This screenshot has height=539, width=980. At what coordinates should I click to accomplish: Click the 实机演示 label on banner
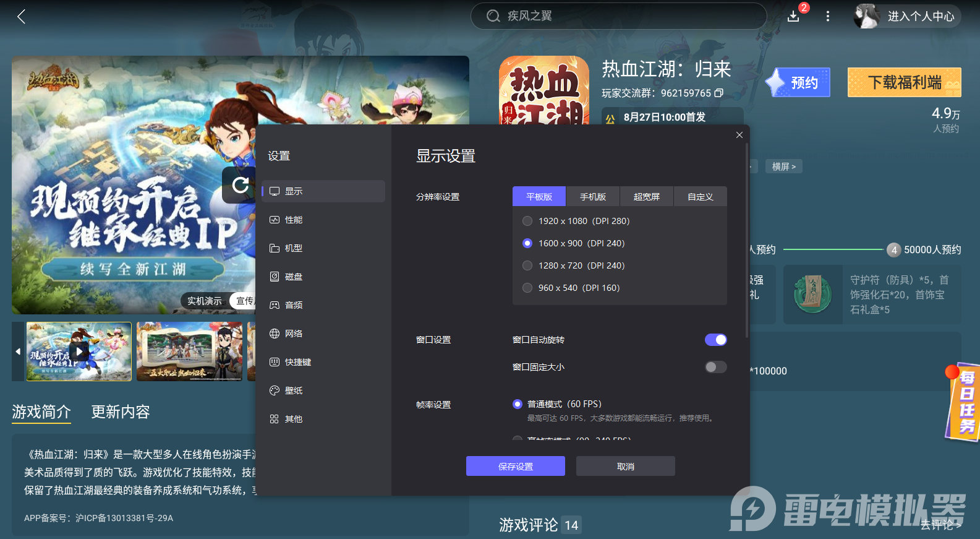pyautogui.click(x=205, y=301)
